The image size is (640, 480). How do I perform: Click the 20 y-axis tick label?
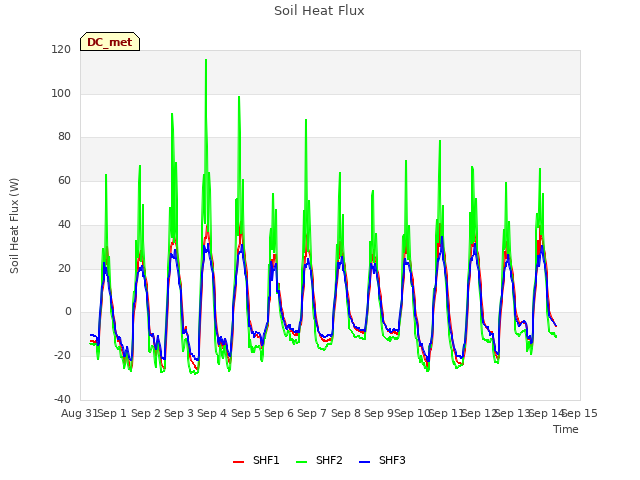point(64,269)
